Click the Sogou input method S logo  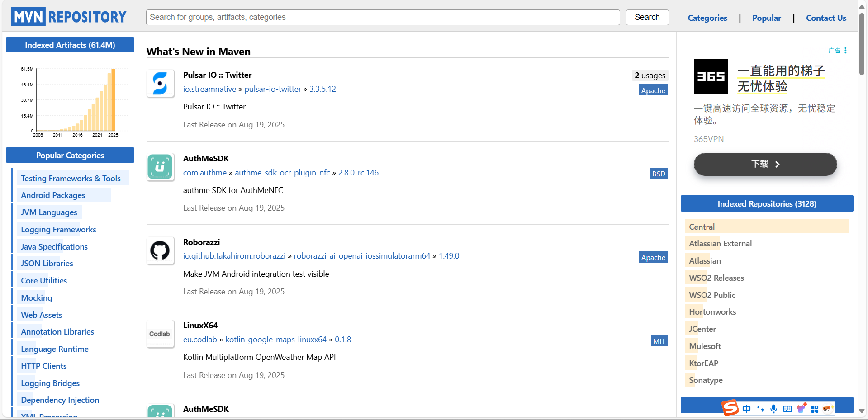point(730,408)
